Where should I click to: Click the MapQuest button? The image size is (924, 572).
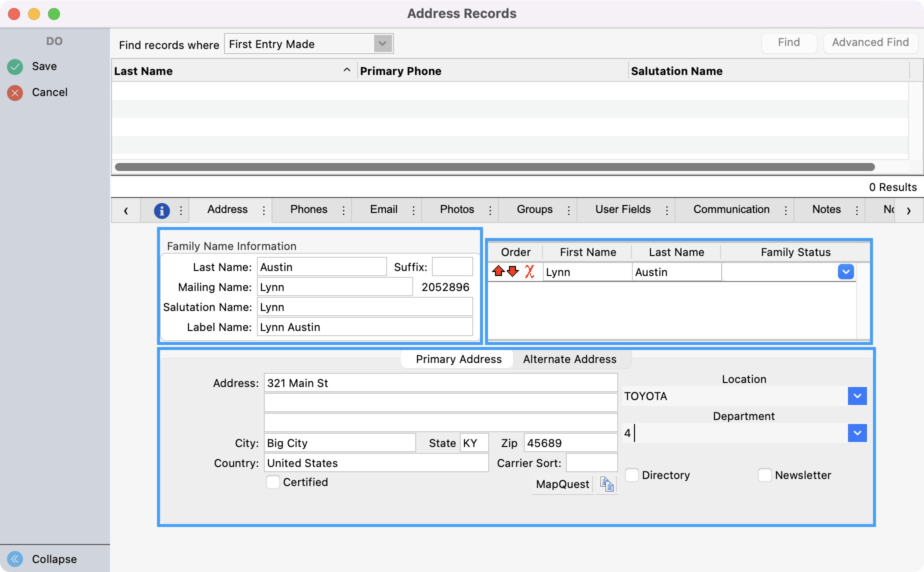pos(562,484)
